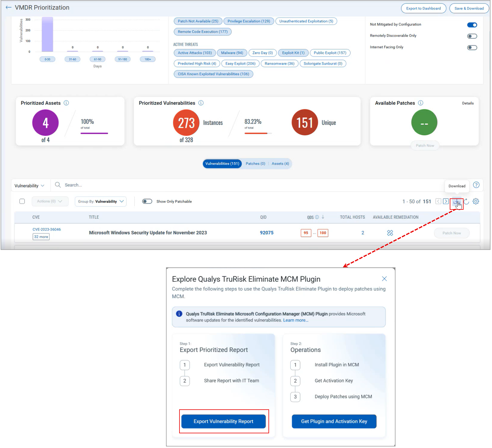The image size is (492, 448).
Task: Toggle the Zero Day (0) threat filter
Action: pos(262,53)
